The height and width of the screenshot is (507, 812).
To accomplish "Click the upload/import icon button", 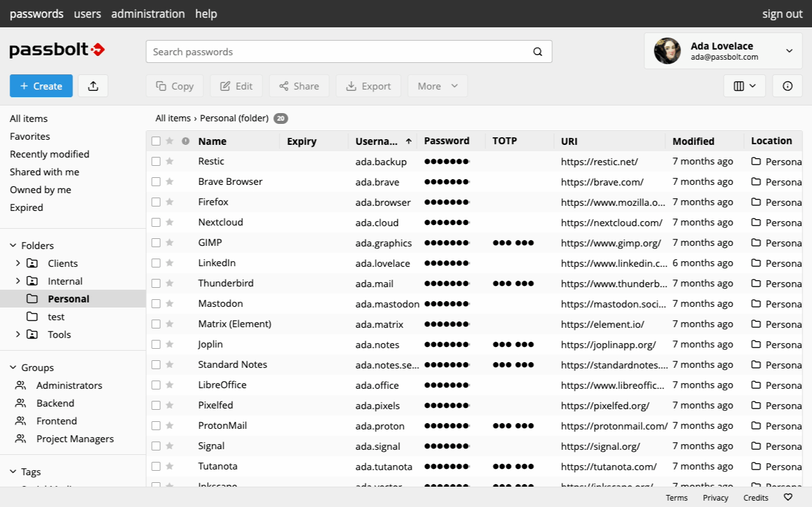I will click(x=93, y=86).
